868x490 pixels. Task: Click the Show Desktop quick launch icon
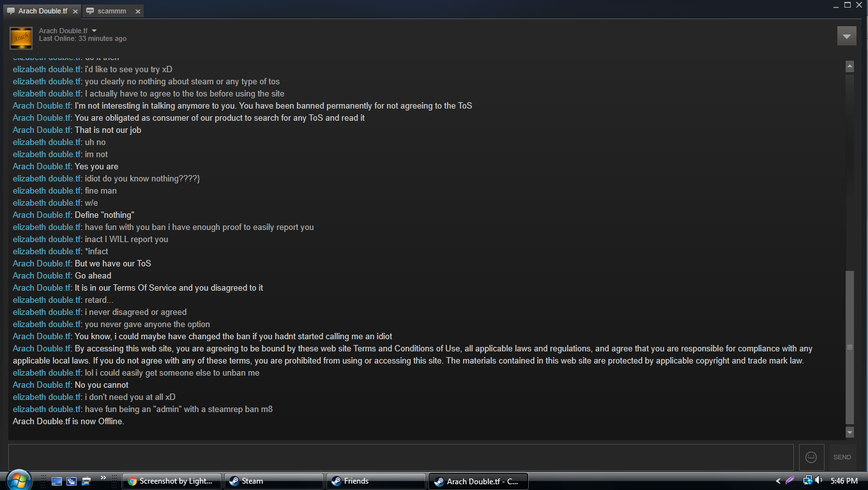click(x=57, y=481)
